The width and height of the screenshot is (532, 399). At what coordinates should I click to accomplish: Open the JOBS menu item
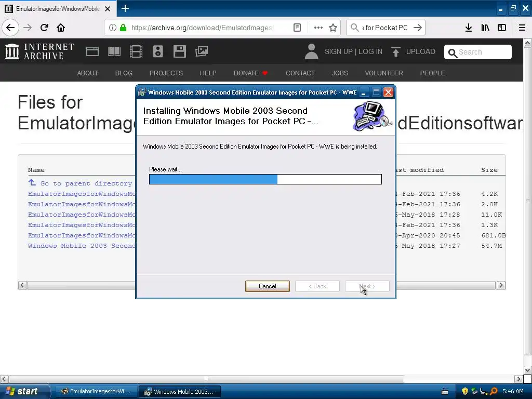click(340, 73)
